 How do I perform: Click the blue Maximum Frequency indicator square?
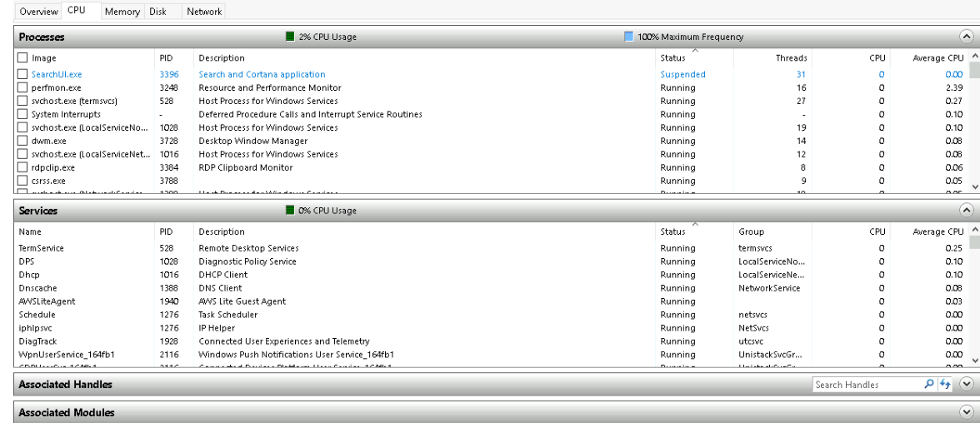click(x=628, y=37)
